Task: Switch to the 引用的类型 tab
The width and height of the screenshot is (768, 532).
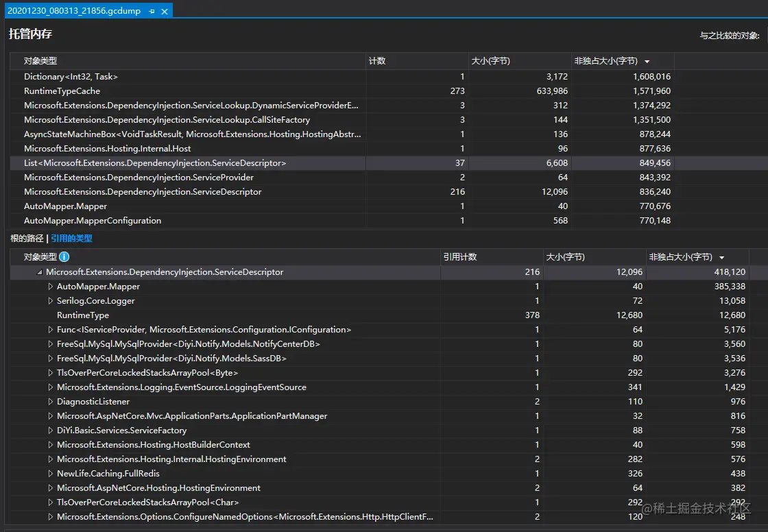Action: point(71,239)
